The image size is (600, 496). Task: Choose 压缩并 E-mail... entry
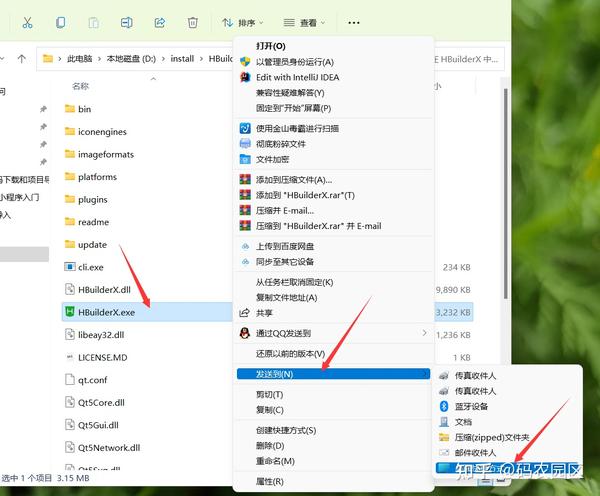[x=334, y=210]
